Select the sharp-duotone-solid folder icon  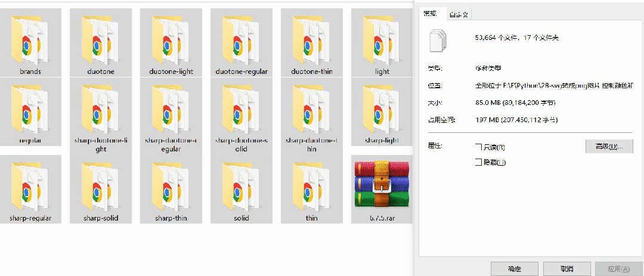(241, 110)
